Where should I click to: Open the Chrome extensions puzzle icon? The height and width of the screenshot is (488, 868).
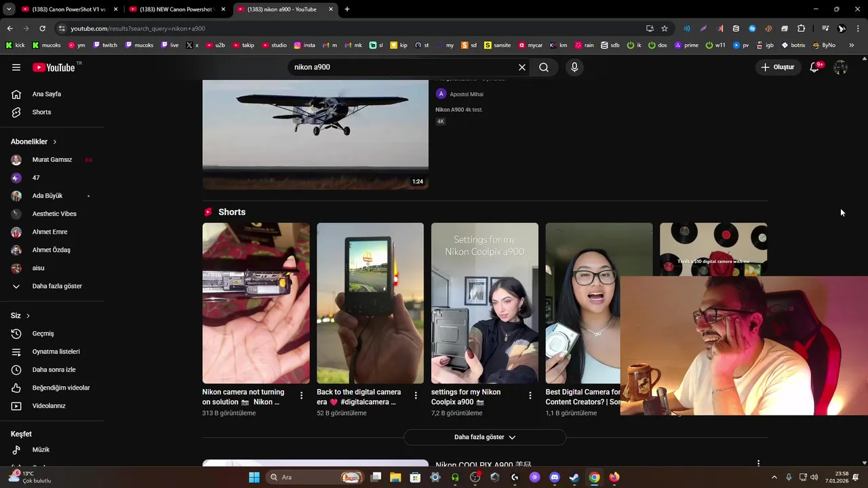pos(801,28)
